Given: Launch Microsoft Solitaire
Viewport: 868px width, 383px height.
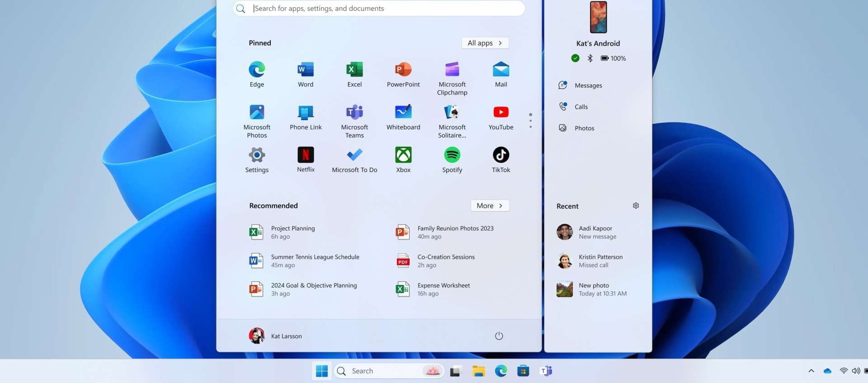Looking at the screenshot, I should pos(452,121).
